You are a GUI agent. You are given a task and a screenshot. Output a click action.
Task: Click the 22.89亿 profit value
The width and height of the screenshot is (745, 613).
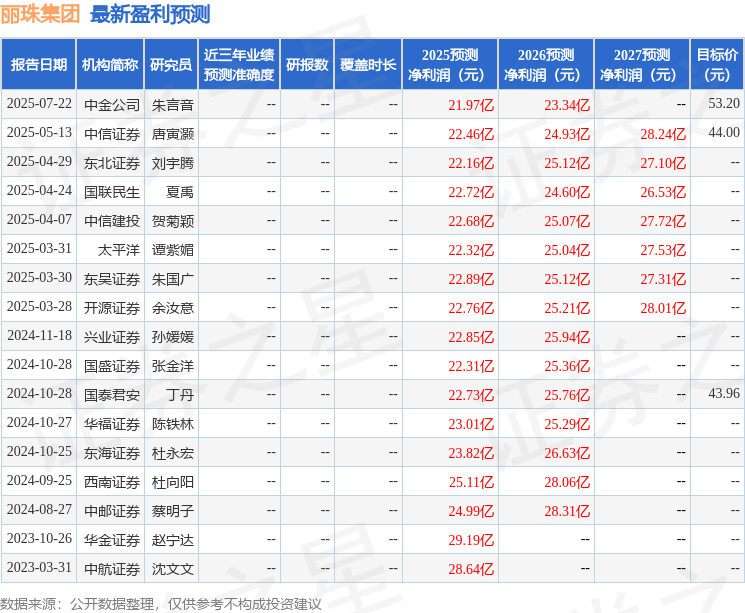[471, 279]
